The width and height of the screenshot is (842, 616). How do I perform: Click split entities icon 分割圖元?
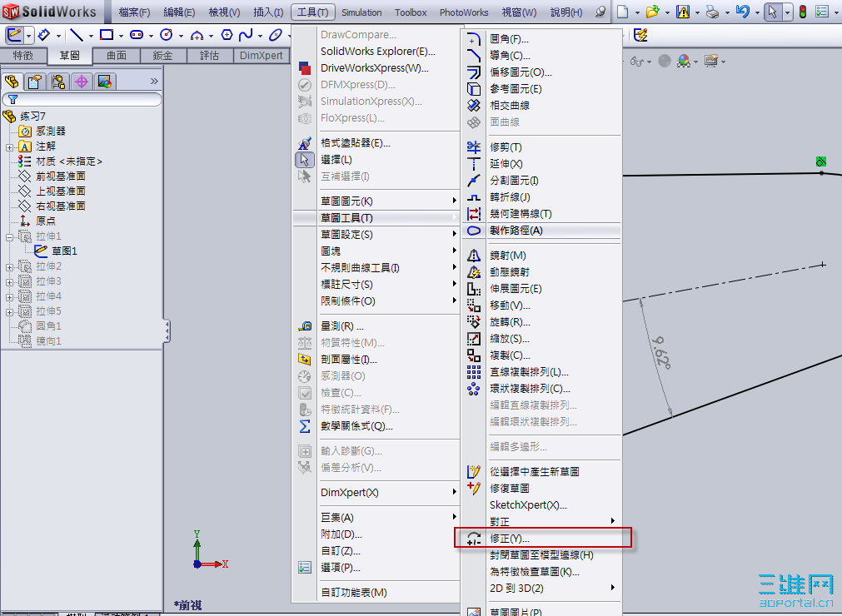pyautogui.click(x=473, y=181)
